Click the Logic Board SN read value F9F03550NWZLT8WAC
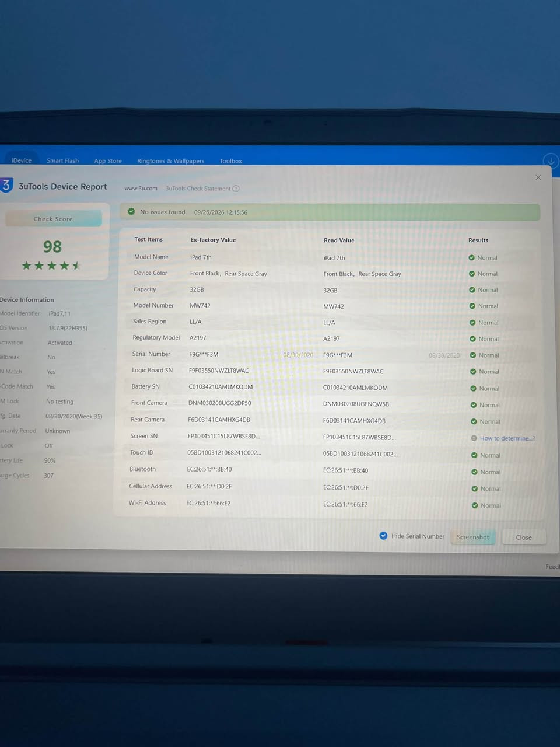 pyautogui.click(x=353, y=371)
